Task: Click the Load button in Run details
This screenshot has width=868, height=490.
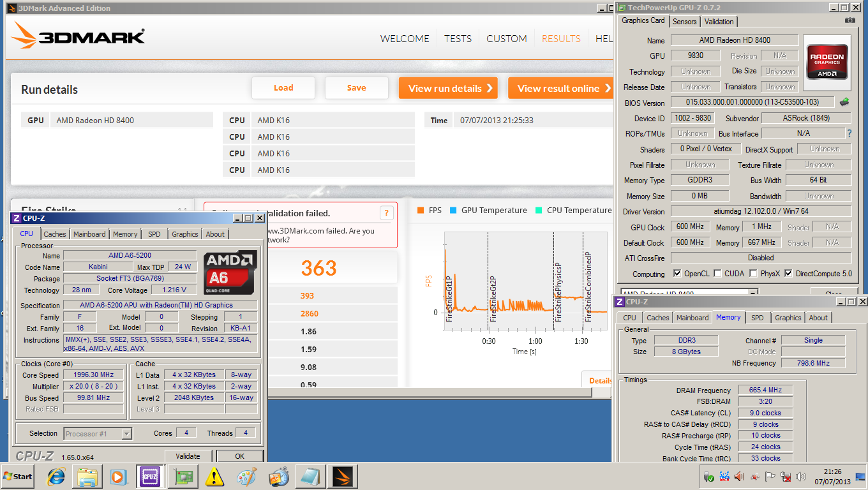Action: [283, 88]
